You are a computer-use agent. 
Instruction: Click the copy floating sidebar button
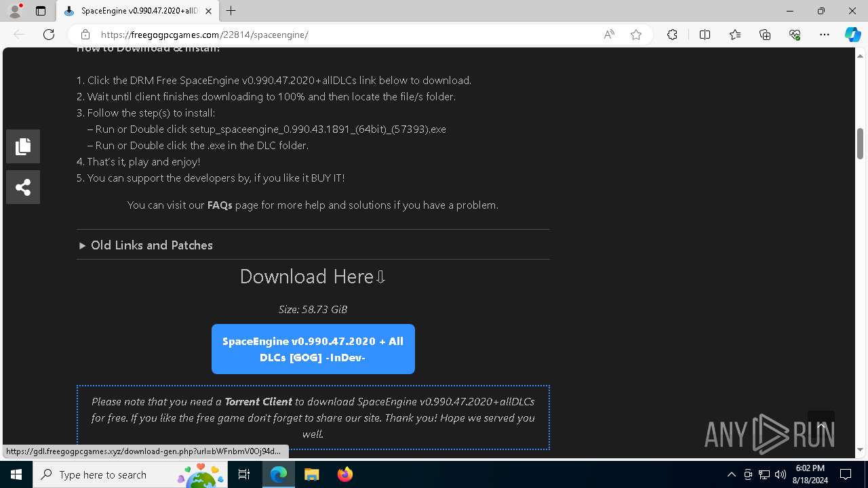tap(23, 146)
